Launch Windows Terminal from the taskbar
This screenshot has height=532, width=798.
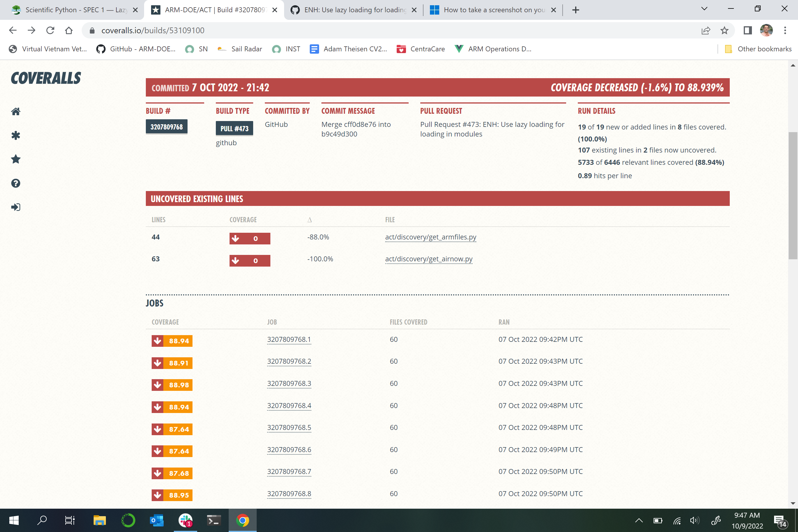coord(214,520)
